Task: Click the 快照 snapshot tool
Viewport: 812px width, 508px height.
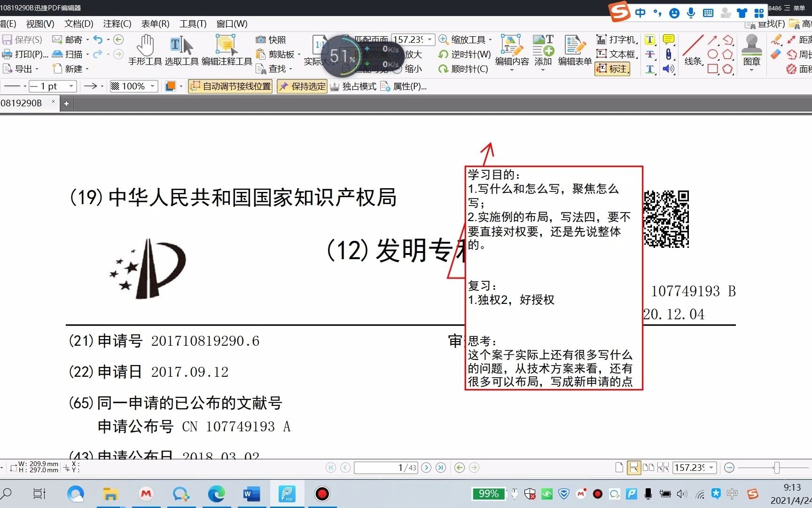Action: (x=271, y=40)
